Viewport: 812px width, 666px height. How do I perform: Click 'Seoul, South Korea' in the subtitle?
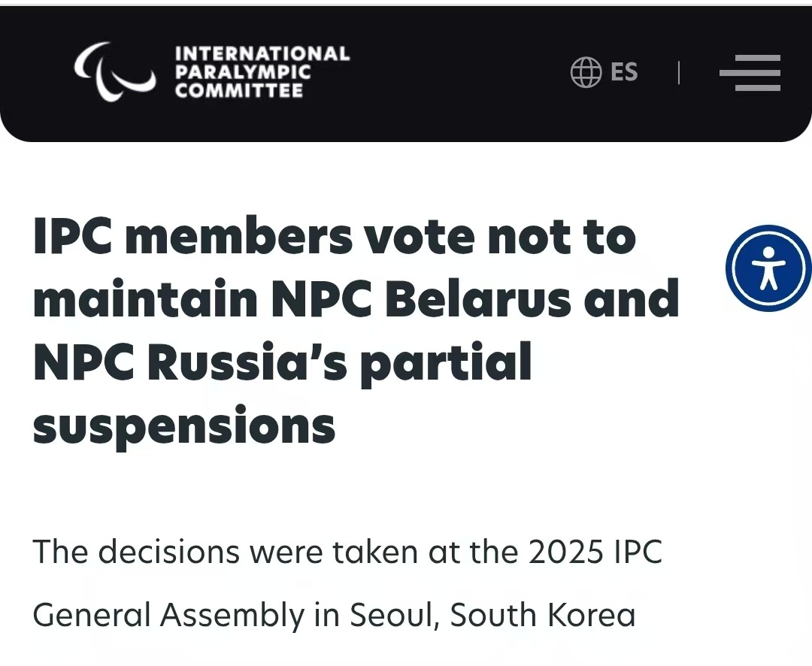tap(492, 615)
